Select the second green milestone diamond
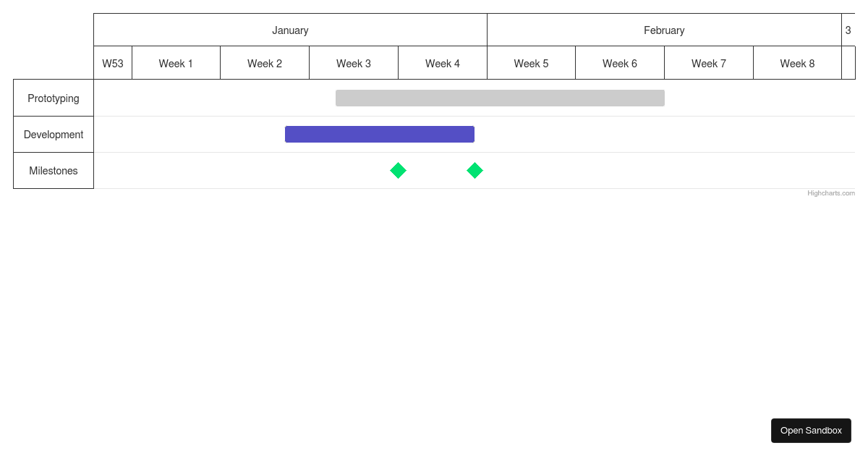 pyautogui.click(x=475, y=170)
